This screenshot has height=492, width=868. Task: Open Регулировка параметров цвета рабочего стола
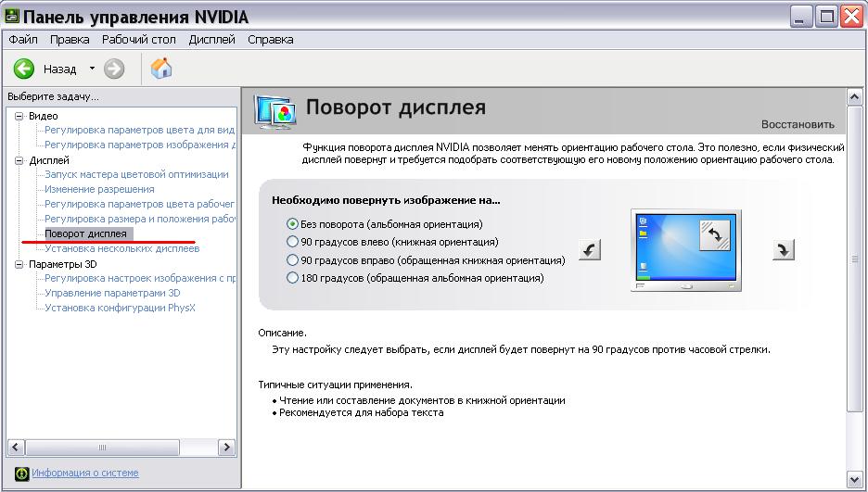(139, 204)
